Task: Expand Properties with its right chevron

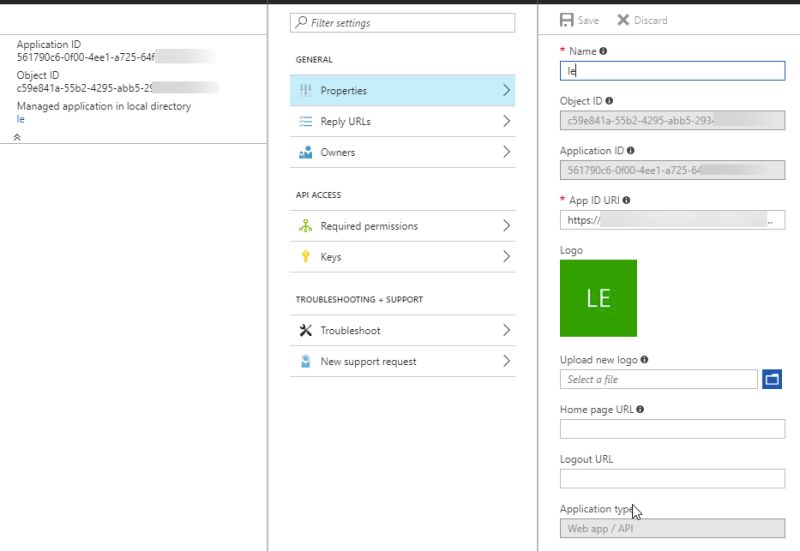Action: 506,90
